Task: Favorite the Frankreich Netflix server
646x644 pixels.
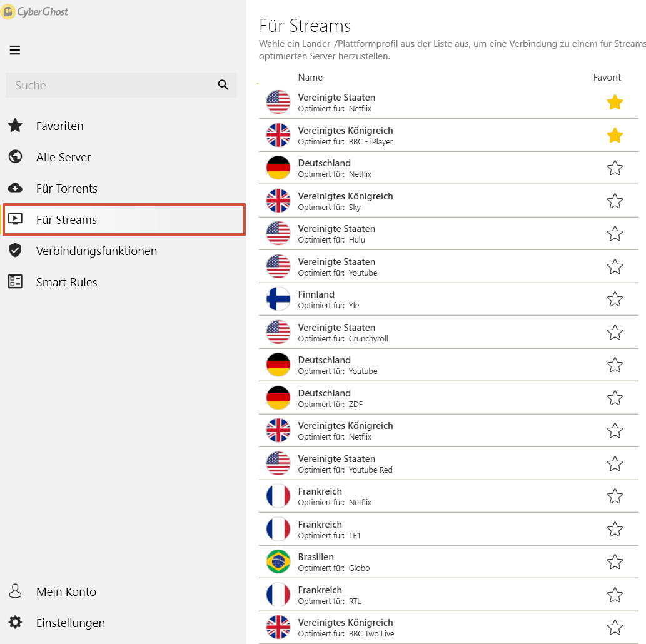Action: pyautogui.click(x=615, y=496)
